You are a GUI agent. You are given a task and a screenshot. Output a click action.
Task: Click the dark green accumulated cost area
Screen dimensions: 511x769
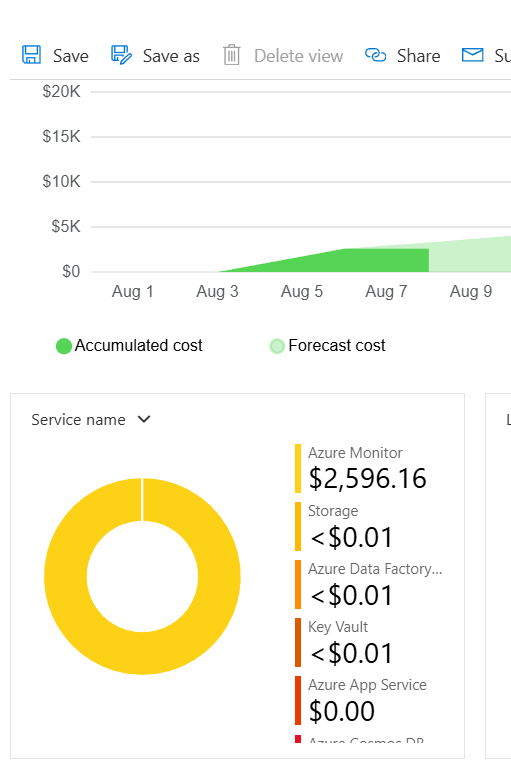coord(363,261)
